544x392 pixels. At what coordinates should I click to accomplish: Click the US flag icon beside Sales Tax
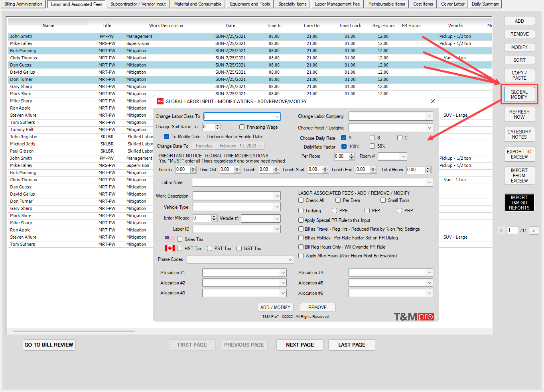(x=170, y=239)
